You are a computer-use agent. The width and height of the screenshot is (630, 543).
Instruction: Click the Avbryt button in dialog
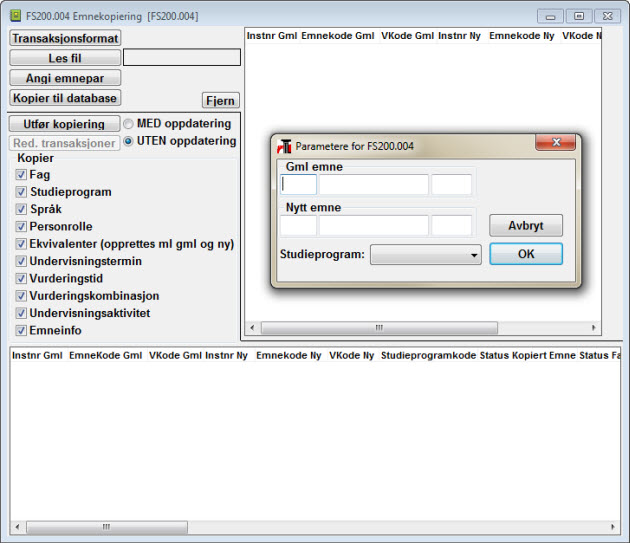(x=526, y=225)
